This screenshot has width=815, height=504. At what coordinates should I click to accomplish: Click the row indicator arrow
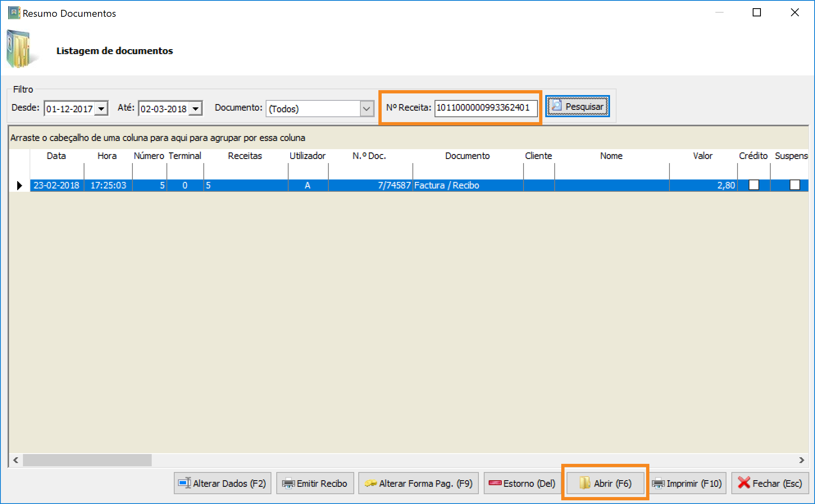tap(19, 186)
